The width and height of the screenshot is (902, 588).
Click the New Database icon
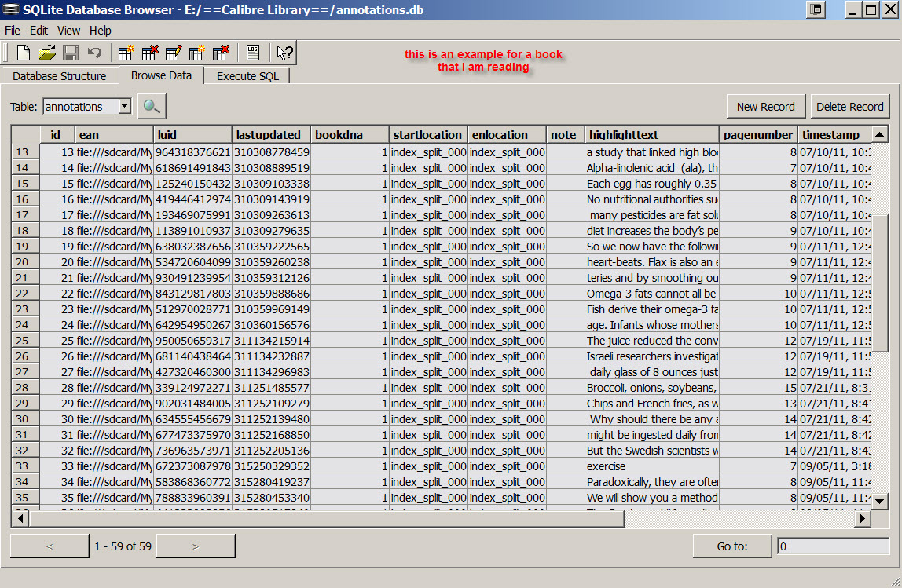[x=24, y=53]
